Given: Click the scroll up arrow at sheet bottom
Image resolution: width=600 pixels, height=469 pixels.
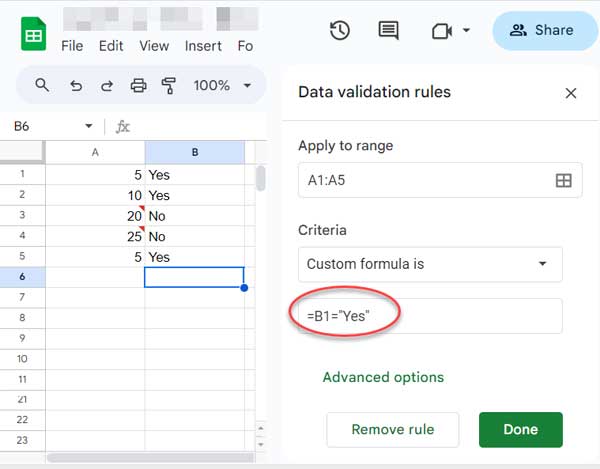Looking at the screenshot, I should tap(261, 428).
